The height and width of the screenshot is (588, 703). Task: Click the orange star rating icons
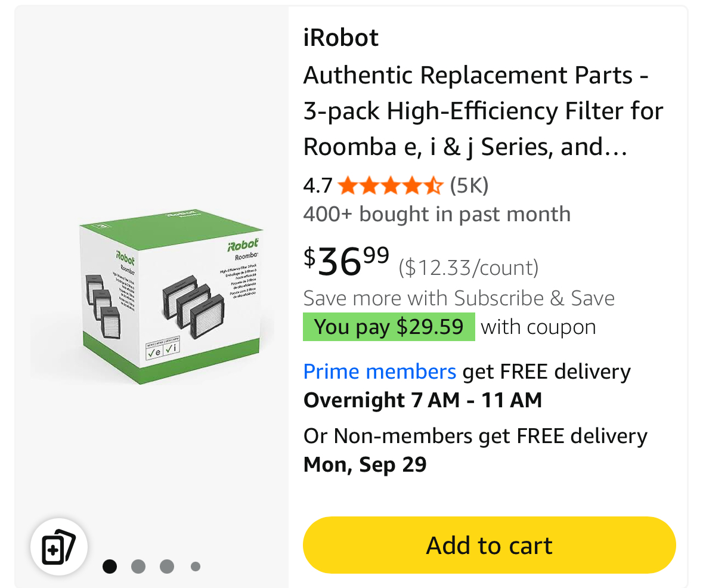[391, 187]
